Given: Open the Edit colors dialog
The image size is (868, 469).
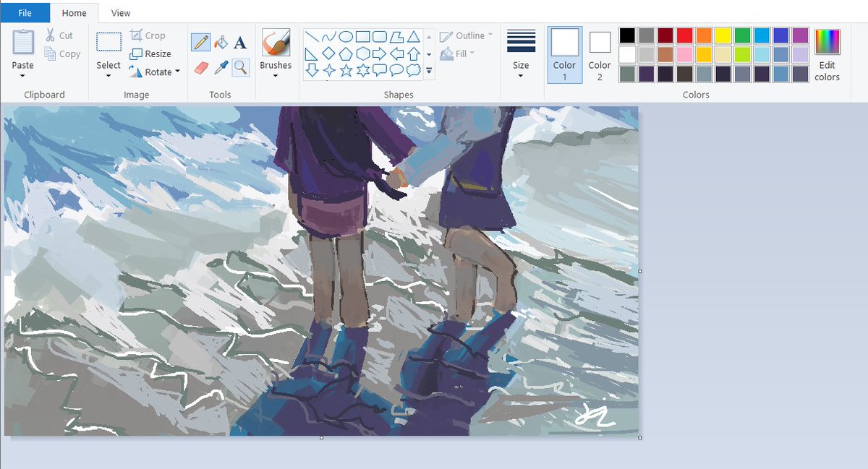Looking at the screenshot, I should coord(827,55).
